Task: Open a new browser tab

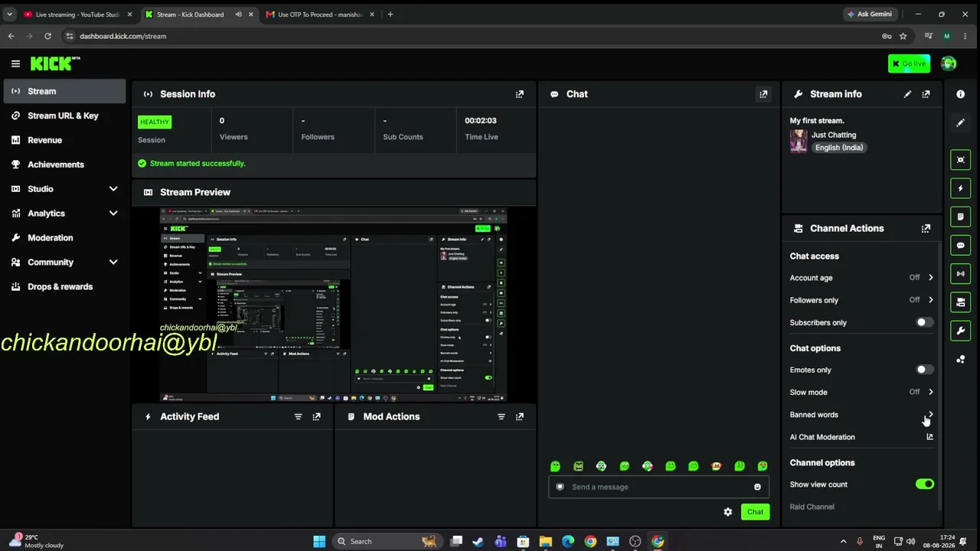Action: pyautogui.click(x=390, y=14)
